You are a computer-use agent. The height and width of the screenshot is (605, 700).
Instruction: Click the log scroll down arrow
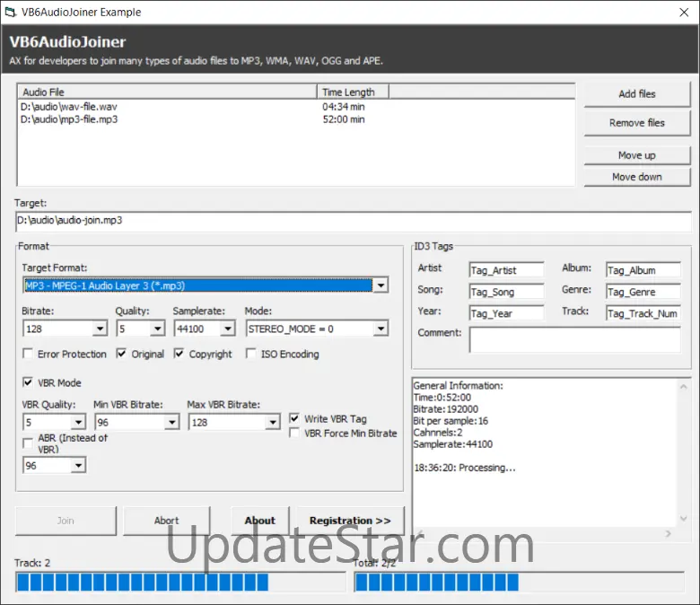[684, 519]
